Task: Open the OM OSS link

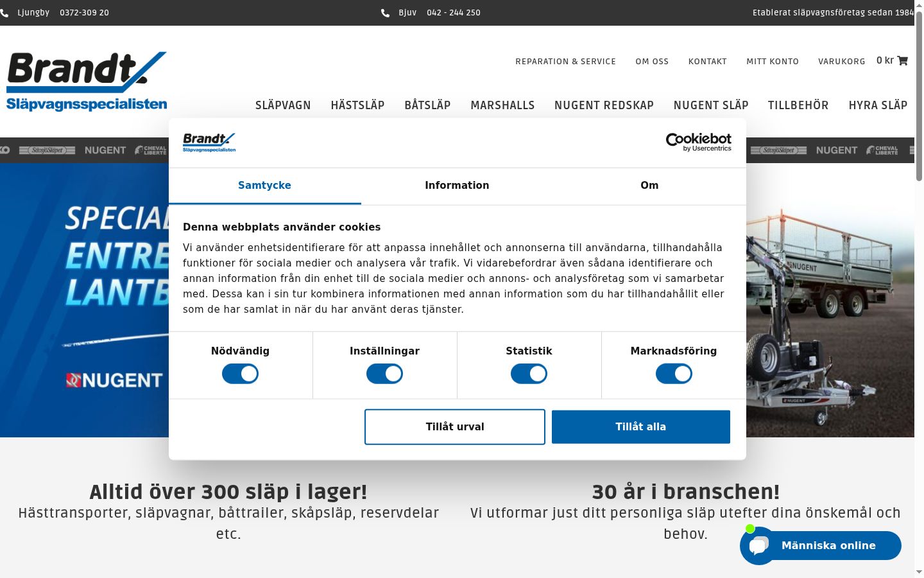Action: [652, 62]
